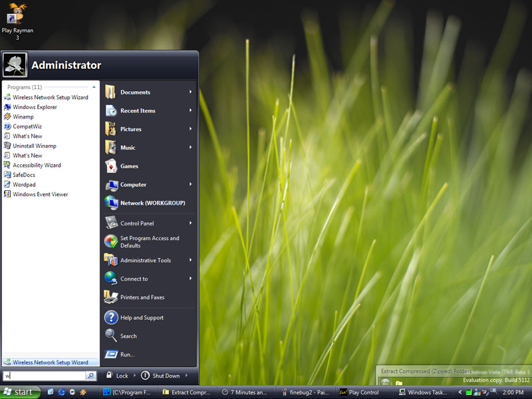532x399 pixels.
Task: Click the search magnifier button beside the box
Action: point(91,376)
